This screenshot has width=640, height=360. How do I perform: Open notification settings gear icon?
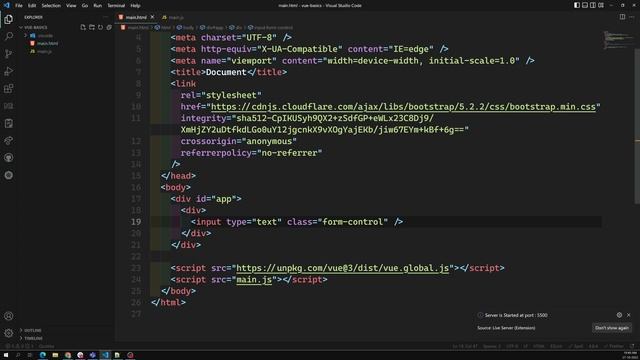pyautogui.click(x=619, y=315)
